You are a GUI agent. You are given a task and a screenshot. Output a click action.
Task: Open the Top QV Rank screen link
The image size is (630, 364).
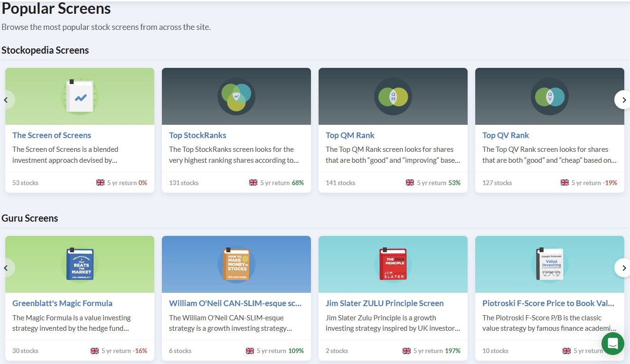(x=506, y=135)
